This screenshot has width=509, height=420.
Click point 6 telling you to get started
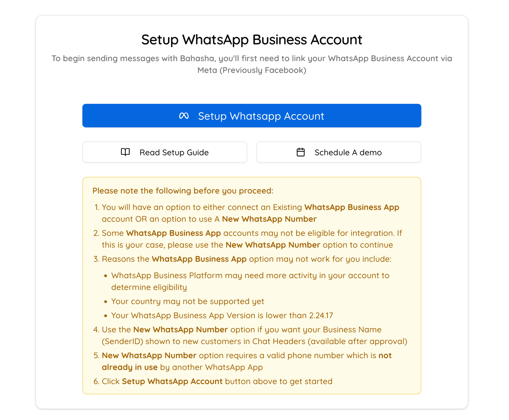click(x=217, y=381)
